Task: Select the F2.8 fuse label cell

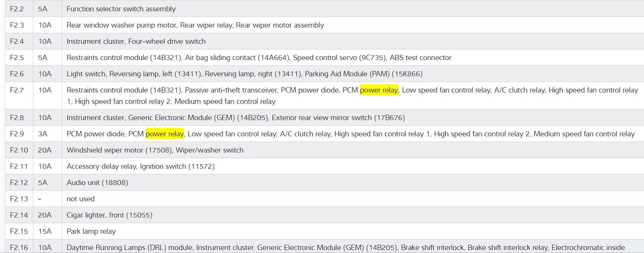Action: 17,118
